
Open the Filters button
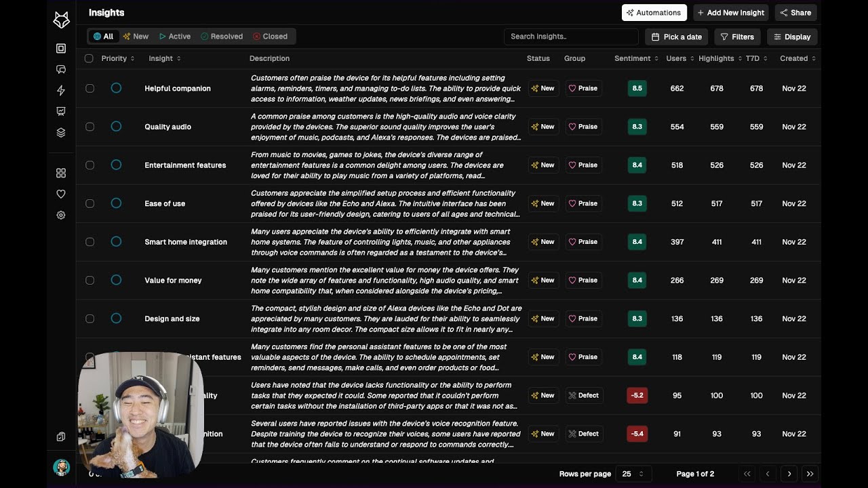pyautogui.click(x=737, y=37)
